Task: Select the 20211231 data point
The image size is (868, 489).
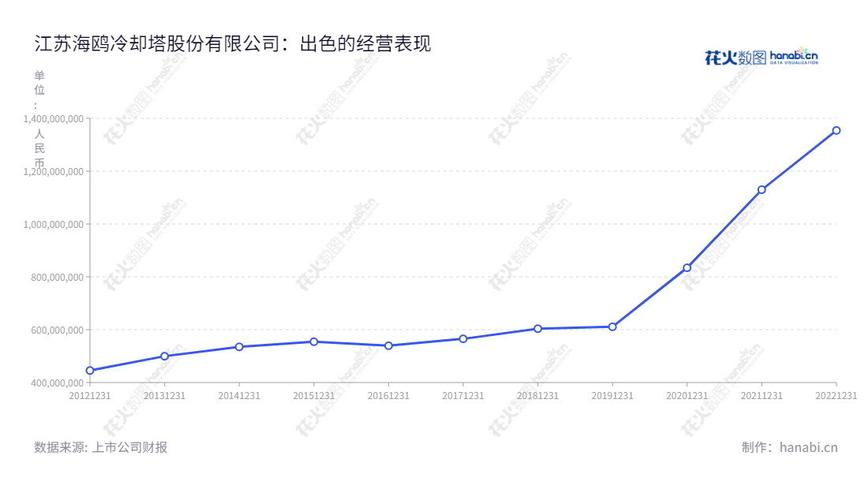Action: tap(761, 190)
